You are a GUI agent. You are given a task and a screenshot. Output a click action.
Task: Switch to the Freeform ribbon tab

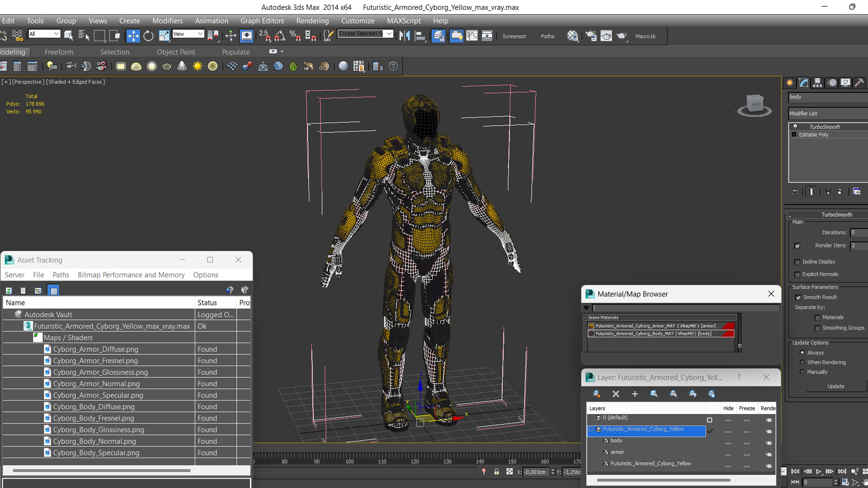59,52
